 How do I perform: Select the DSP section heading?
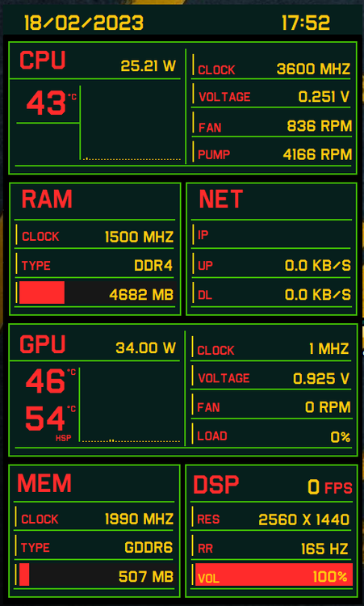(215, 485)
